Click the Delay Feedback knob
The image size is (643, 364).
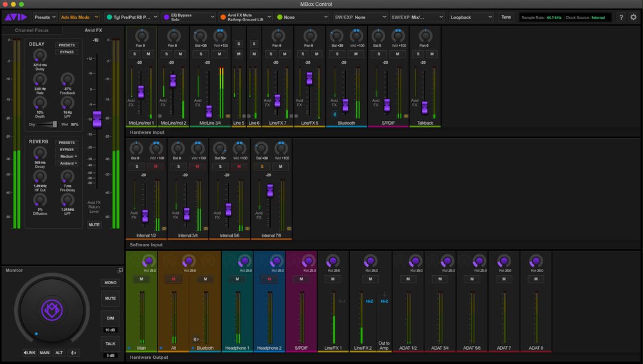(x=68, y=79)
